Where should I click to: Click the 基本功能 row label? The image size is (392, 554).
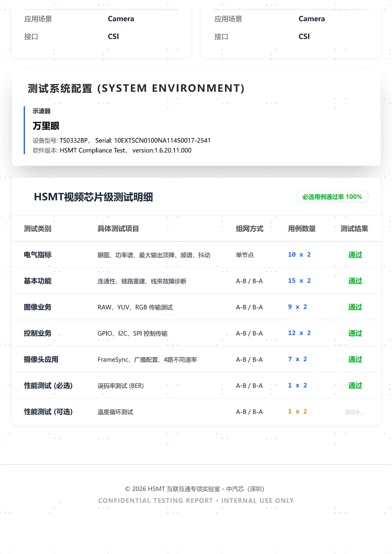[38, 281]
